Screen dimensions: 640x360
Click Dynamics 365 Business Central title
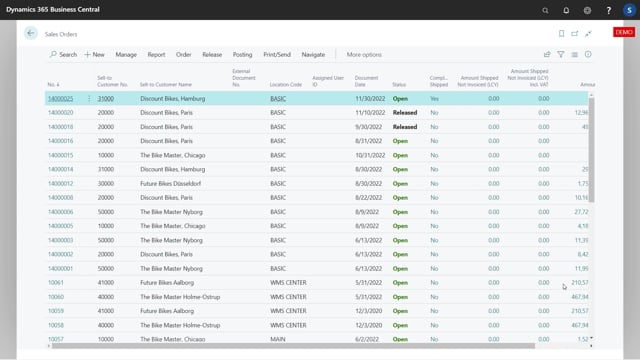coord(53,9)
